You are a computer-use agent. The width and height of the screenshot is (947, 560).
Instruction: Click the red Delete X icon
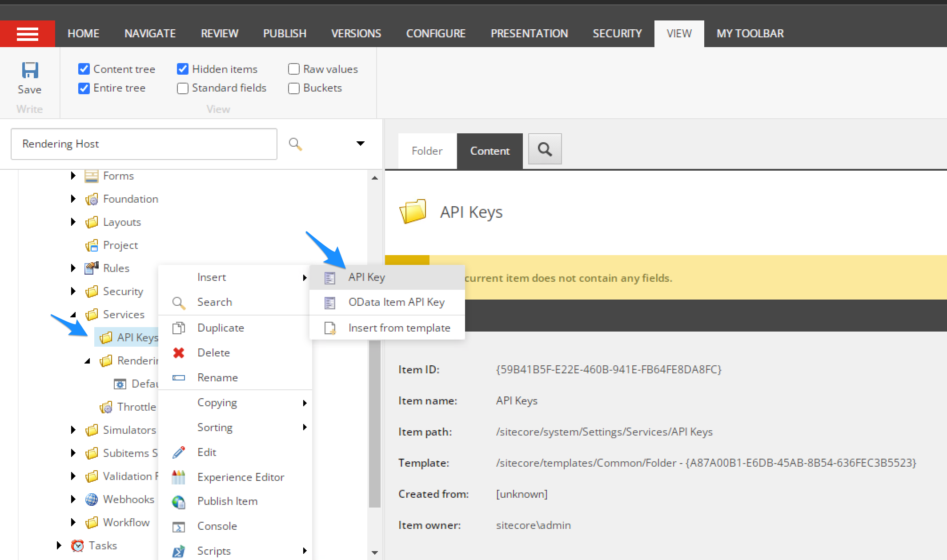pyautogui.click(x=179, y=353)
